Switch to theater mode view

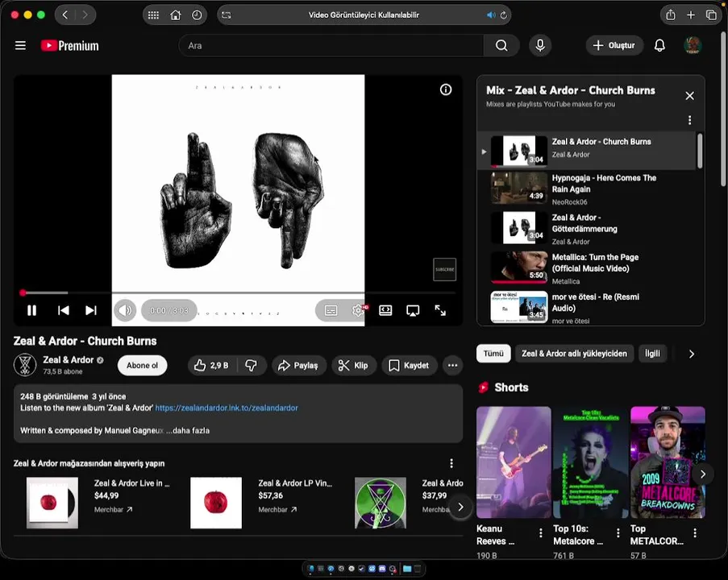(385, 310)
